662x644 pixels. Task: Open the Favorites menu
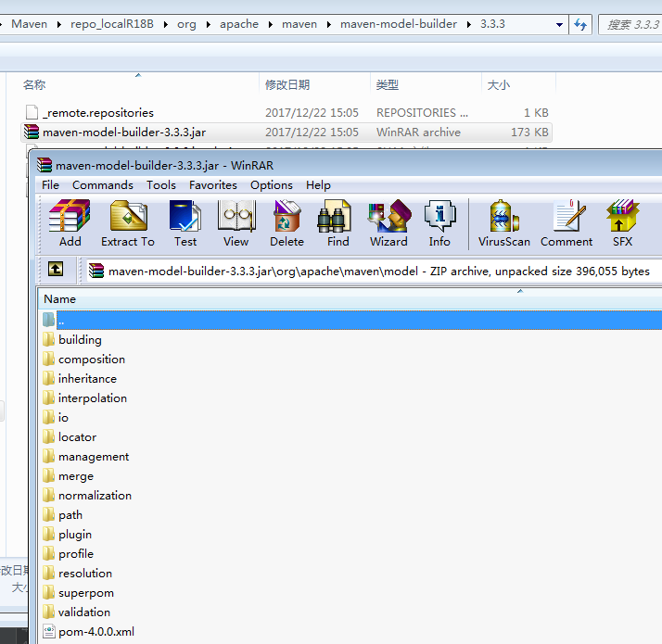[213, 184]
